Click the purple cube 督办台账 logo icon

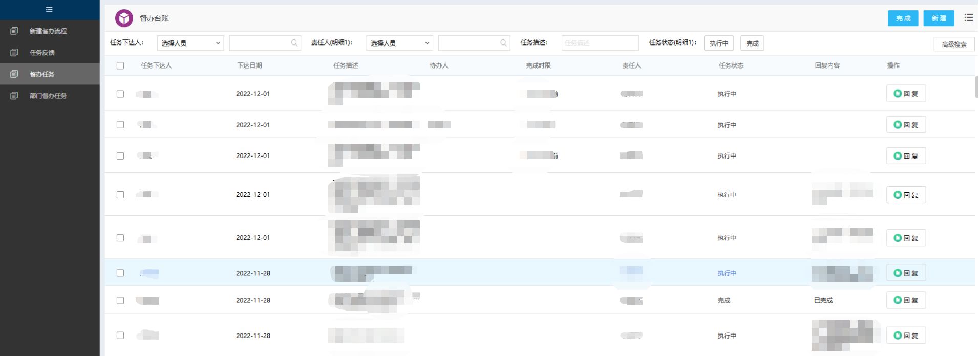124,18
